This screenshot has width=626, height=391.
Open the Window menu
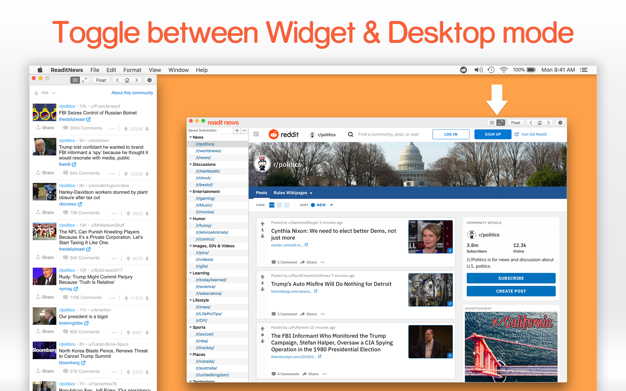click(178, 70)
